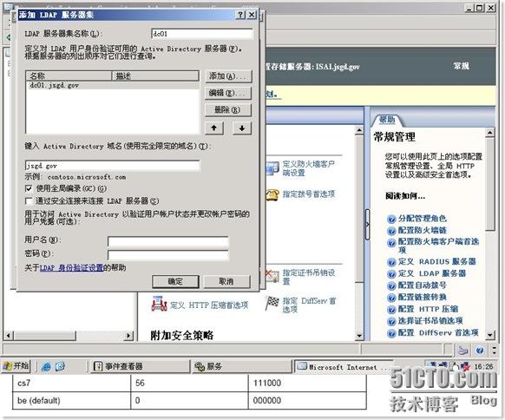Close the 添加 LDAP 服务器集 dialog

click(252, 15)
